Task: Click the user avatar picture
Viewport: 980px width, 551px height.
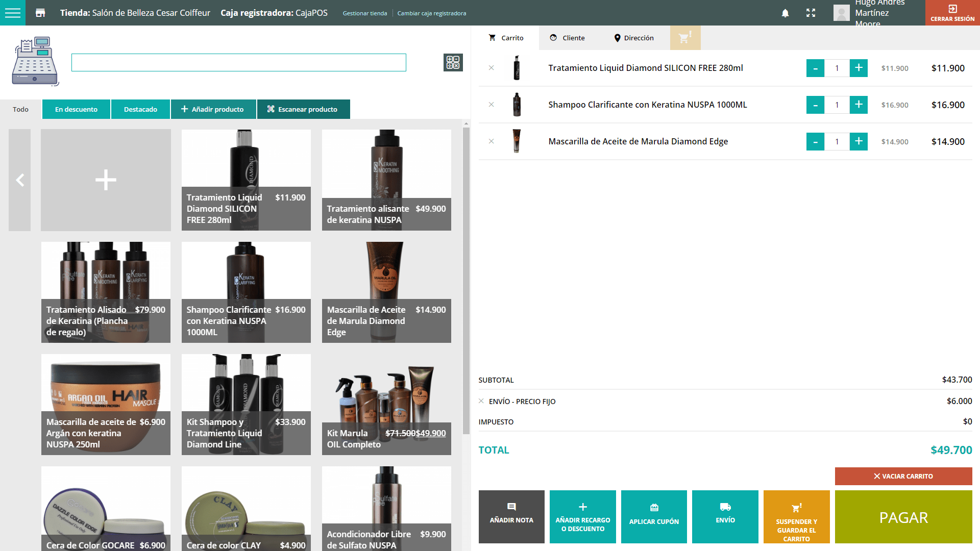Action: coord(841,13)
